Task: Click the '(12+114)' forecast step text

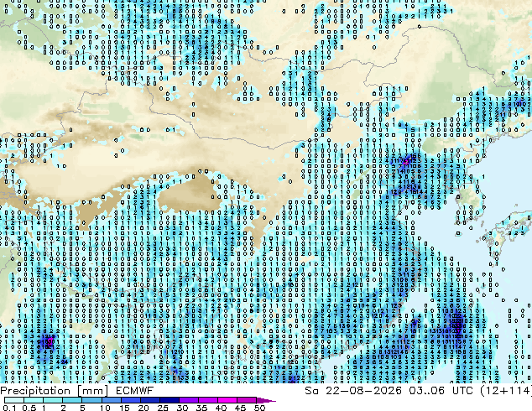Action: coord(506,391)
